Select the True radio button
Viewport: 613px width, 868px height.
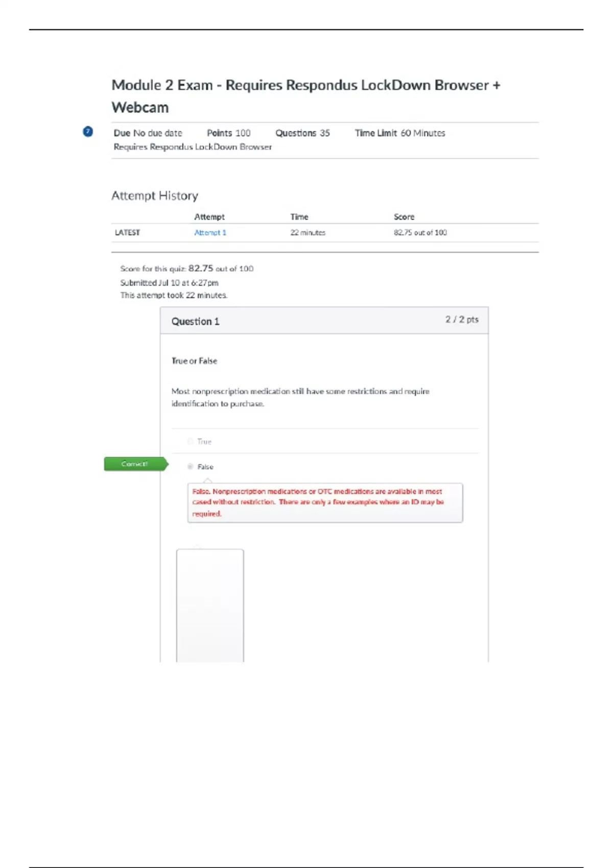pyautogui.click(x=191, y=441)
